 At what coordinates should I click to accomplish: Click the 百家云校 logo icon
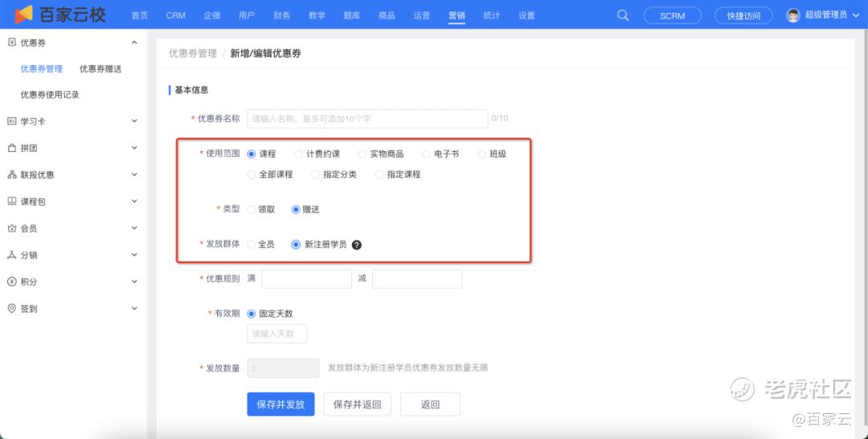(24, 14)
